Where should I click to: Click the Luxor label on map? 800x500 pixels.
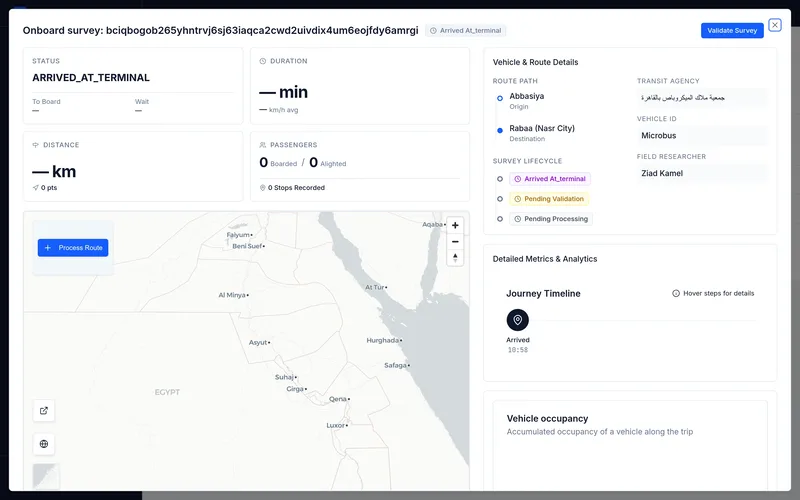pos(335,425)
